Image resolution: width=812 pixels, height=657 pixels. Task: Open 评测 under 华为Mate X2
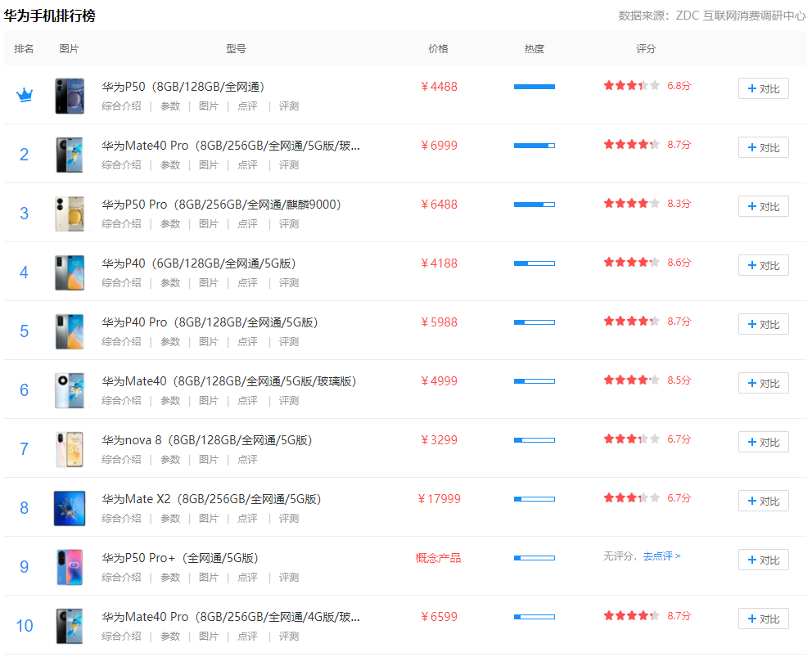pyautogui.click(x=288, y=519)
